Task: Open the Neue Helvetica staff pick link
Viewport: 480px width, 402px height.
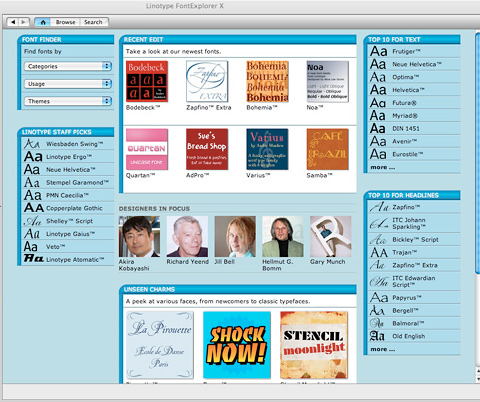Action: (x=71, y=170)
